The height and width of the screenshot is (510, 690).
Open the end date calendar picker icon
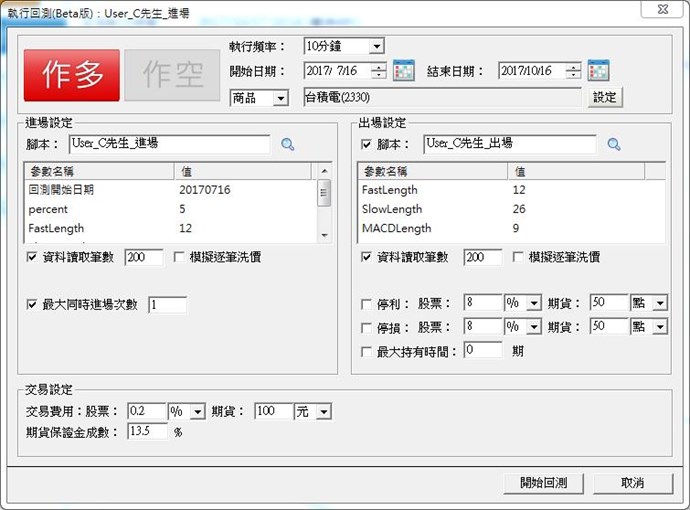click(598, 71)
